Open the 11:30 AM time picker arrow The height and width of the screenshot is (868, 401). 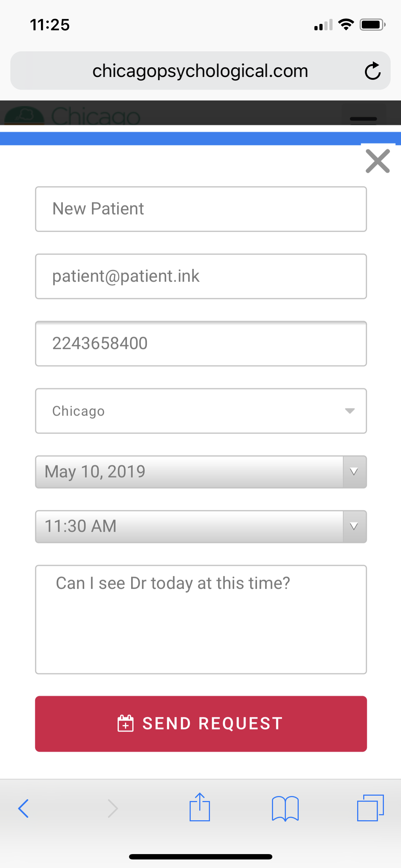pos(354,526)
